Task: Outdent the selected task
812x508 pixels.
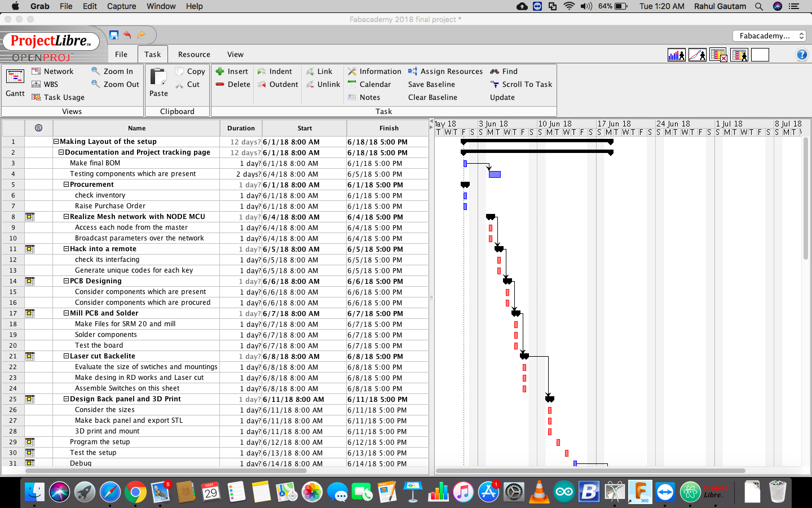Action: click(277, 85)
